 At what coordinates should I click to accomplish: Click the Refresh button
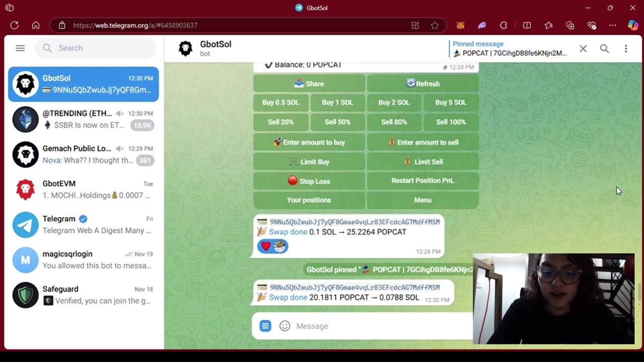423,83
